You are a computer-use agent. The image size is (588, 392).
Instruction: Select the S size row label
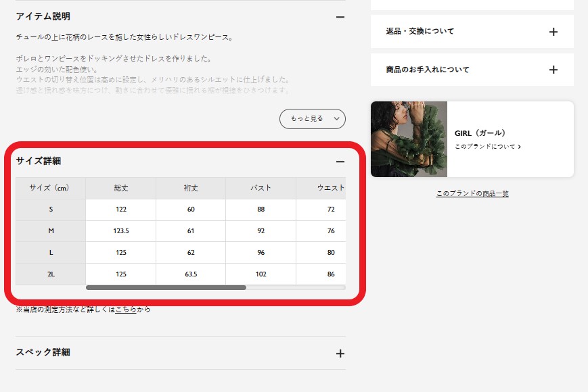point(51,210)
